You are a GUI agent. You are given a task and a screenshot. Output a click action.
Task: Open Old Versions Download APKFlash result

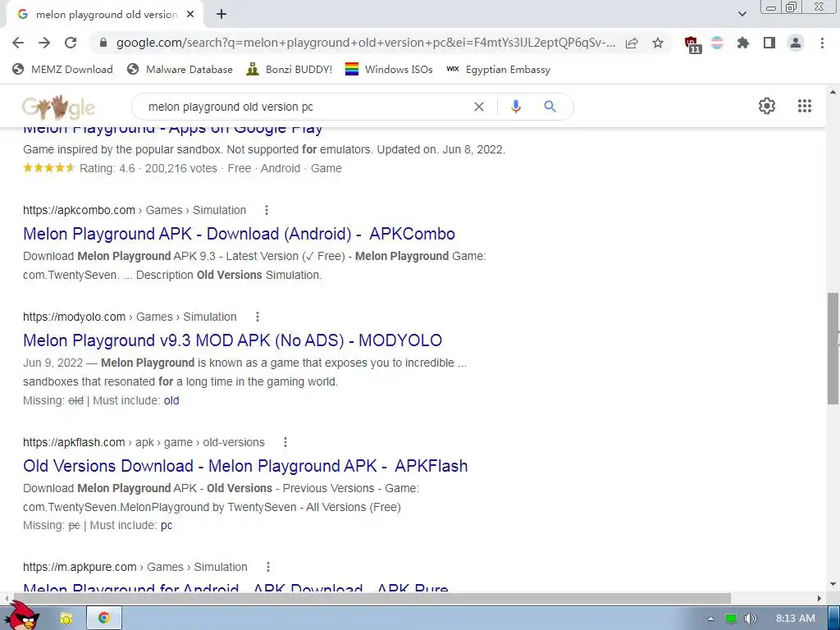tap(245, 466)
